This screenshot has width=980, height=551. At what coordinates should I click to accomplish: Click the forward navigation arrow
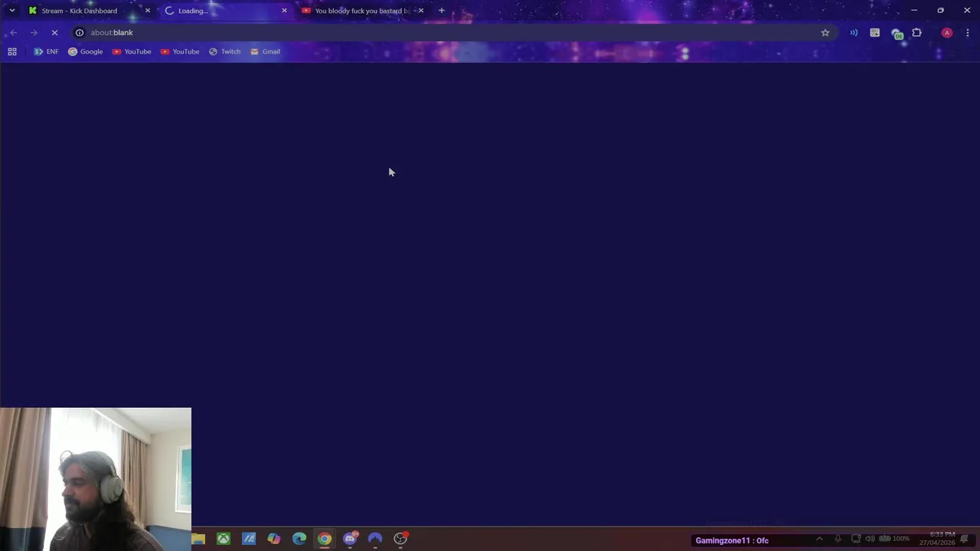pyautogui.click(x=34, y=33)
